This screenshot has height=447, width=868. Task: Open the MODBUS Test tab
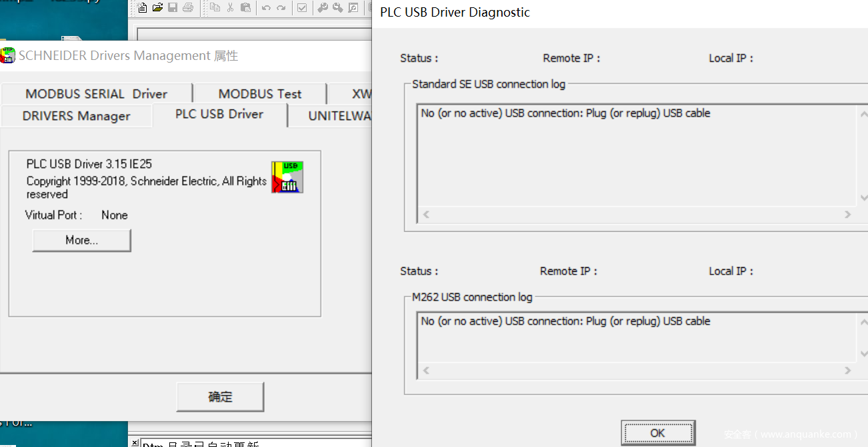tap(260, 94)
